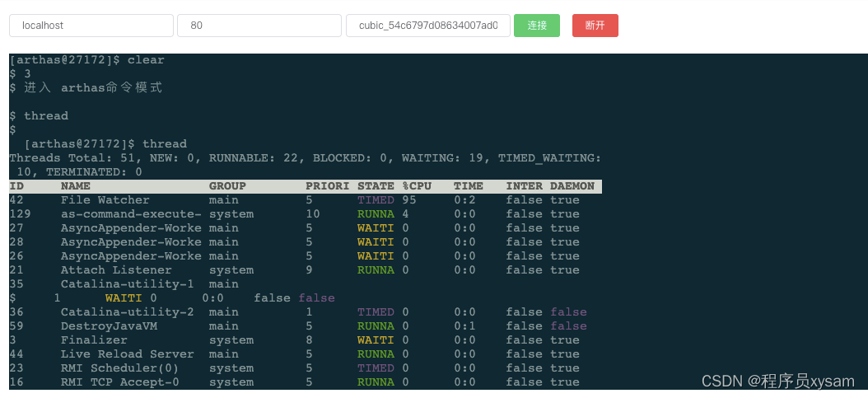The width and height of the screenshot is (868, 398).
Task: Click the TIME column header
Action: pyautogui.click(x=469, y=186)
